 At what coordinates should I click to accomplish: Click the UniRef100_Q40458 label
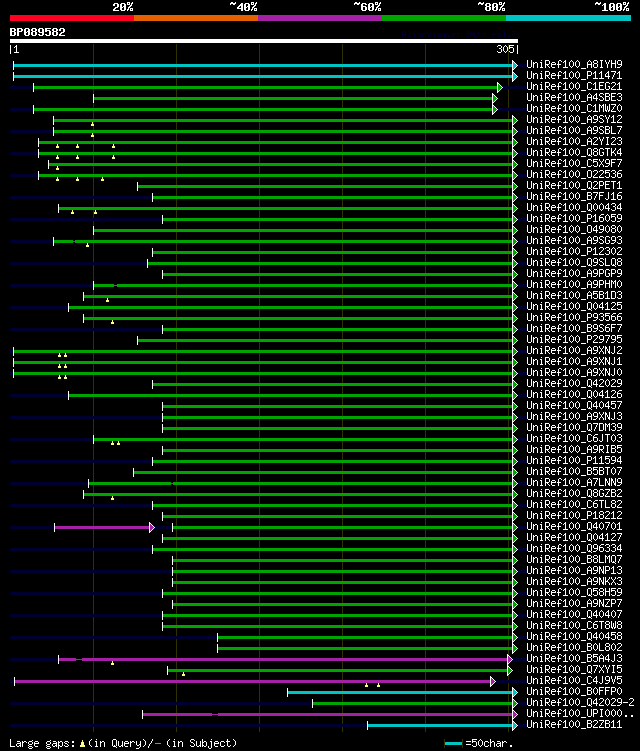[574, 637]
